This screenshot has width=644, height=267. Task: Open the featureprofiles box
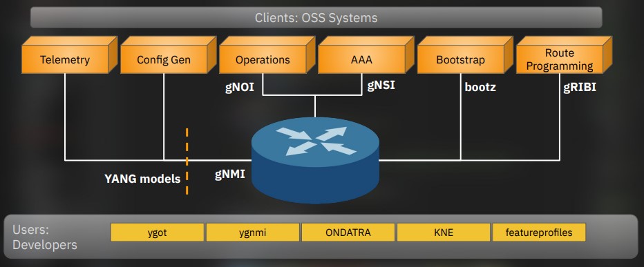[539, 233]
